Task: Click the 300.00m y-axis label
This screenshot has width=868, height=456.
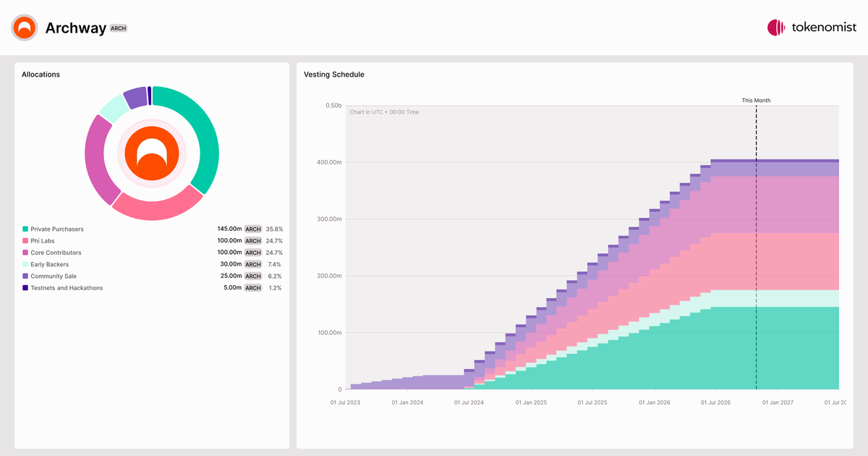Action: (330, 219)
